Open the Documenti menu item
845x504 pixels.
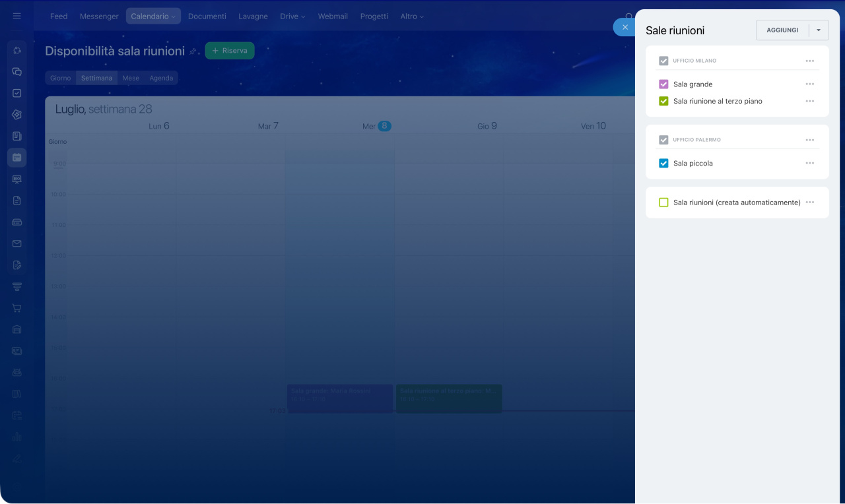coord(207,16)
